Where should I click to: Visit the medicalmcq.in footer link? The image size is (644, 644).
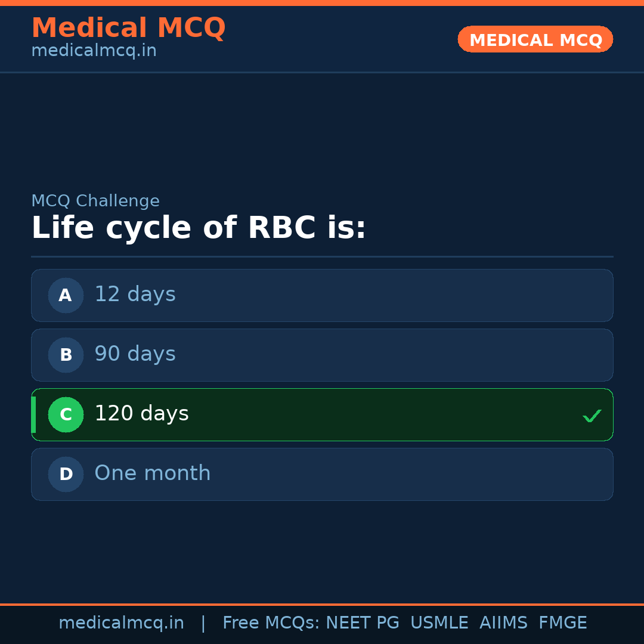coord(122,623)
